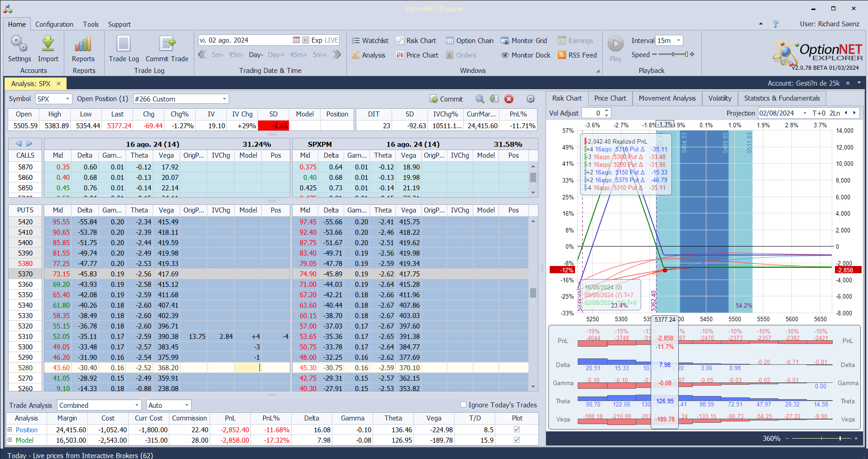Click the red delete position icon
This screenshot has width=868, height=459.
click(509, 99)
